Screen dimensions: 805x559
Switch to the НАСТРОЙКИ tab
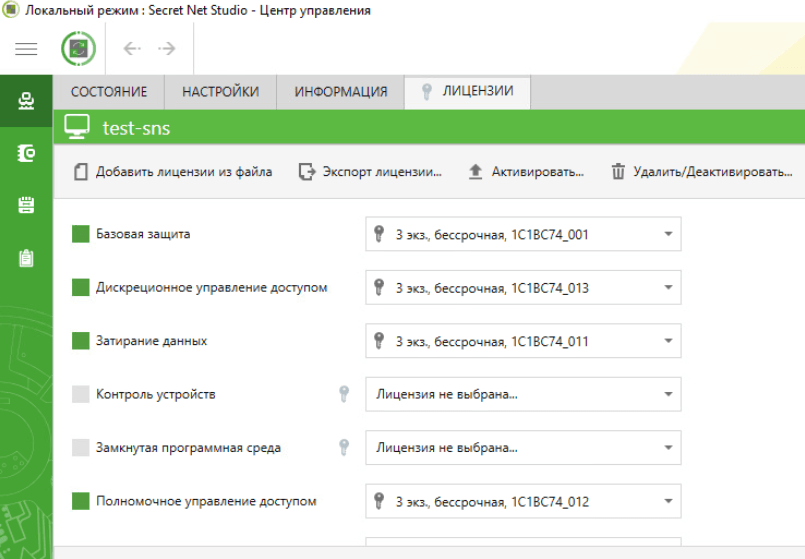pos(220,91)
